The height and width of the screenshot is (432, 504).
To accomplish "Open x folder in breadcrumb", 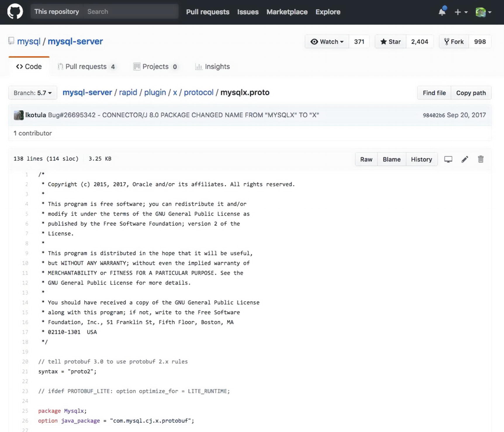I will 175,93.
